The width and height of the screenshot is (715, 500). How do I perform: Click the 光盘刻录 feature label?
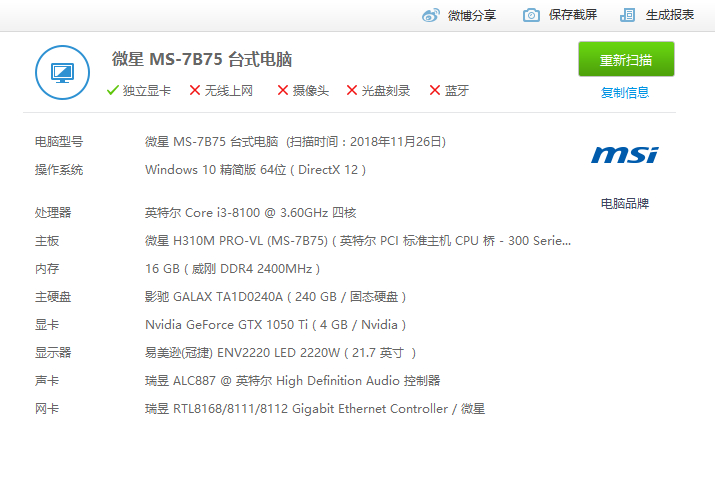click(386, 91)
